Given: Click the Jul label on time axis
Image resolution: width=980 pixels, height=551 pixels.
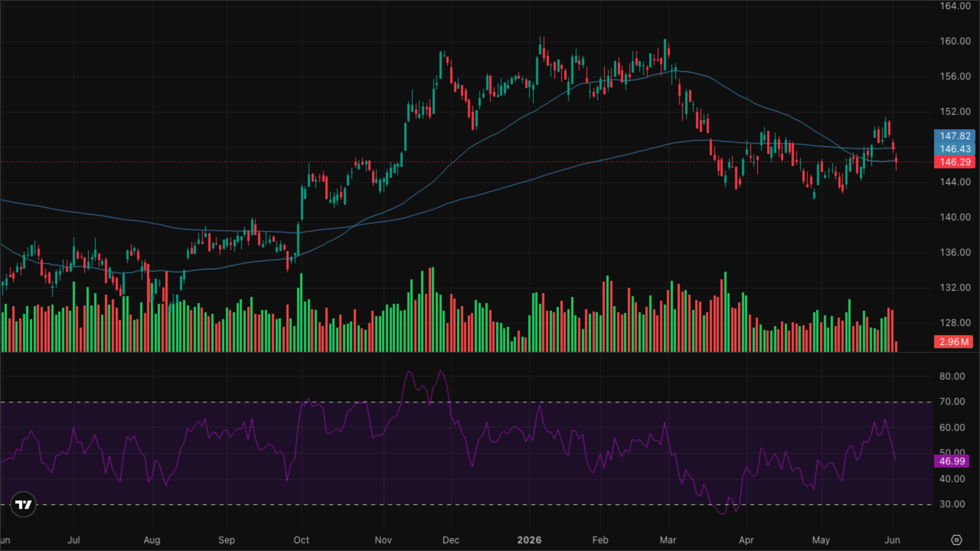Looking at the screenshot, I should [73, 540].
